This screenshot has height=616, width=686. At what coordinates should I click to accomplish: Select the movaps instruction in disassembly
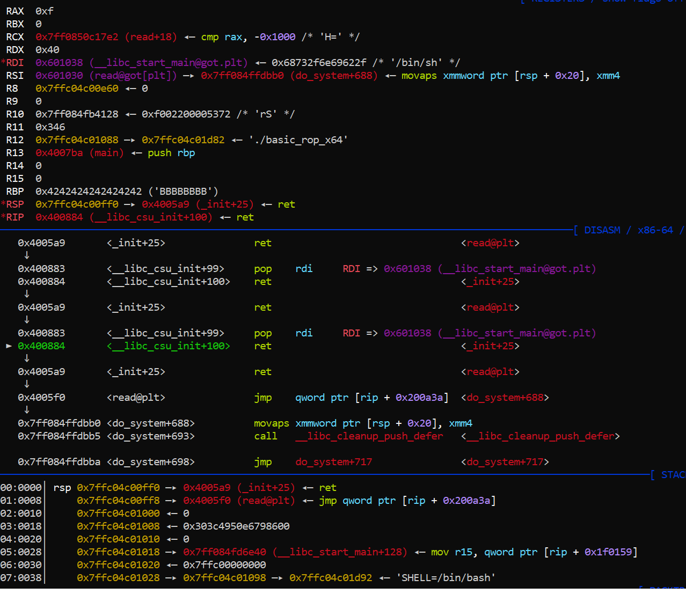click(x=271, y=423)
